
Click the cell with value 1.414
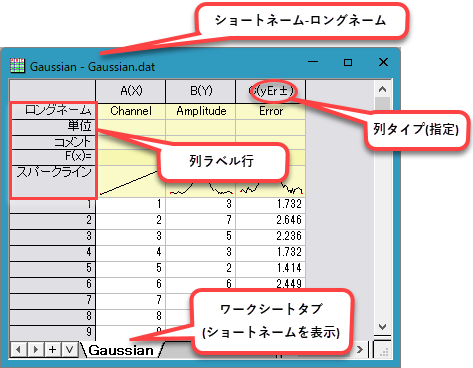271,269
